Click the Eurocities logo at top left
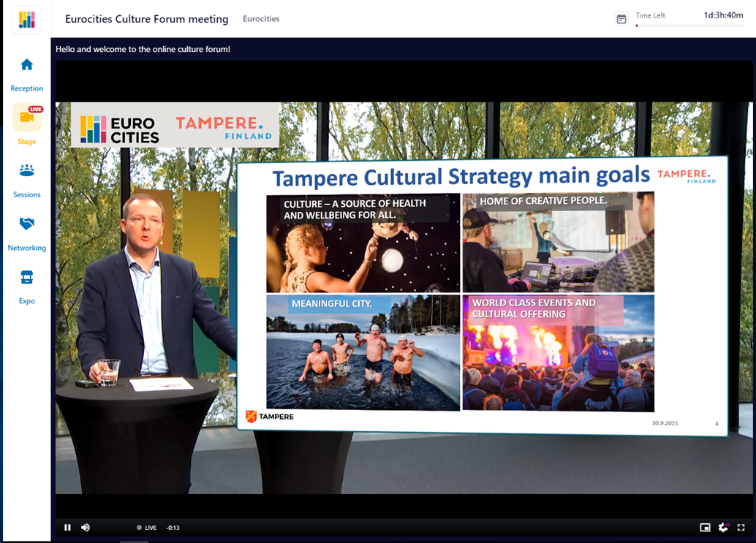This screenshot has width=756, height=543. pyautogui.click(x=27, y=20)
